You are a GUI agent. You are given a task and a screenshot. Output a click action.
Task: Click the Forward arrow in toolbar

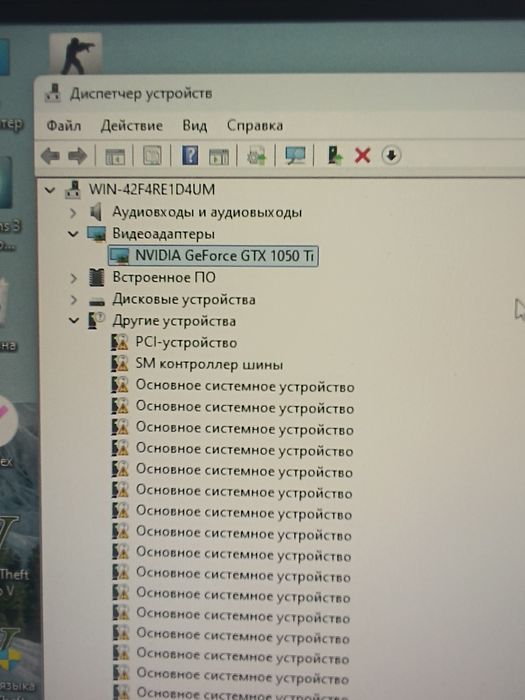click(78, 156)
